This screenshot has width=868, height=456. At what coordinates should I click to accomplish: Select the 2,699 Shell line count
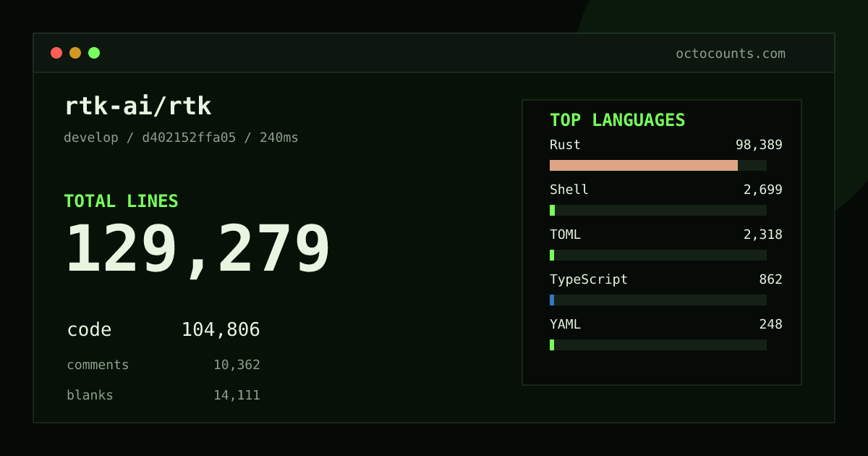click(763, 190)
